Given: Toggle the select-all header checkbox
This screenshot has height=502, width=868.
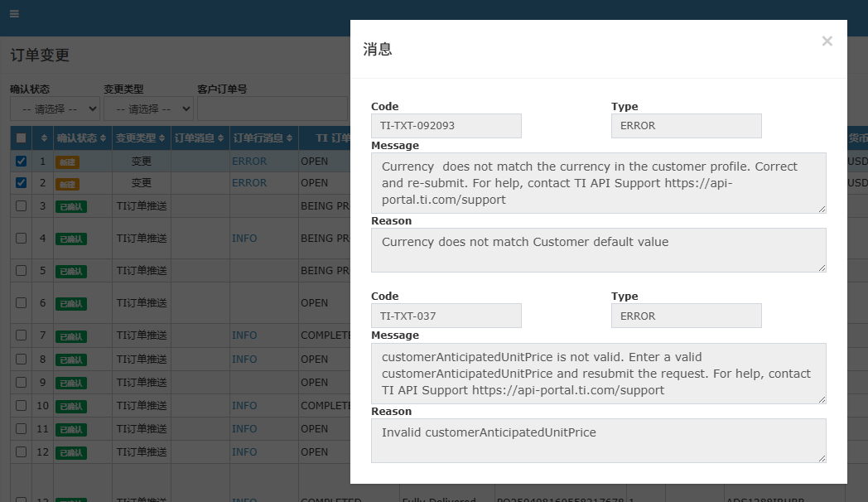Looking at the screenshot, I should [22, 138].
